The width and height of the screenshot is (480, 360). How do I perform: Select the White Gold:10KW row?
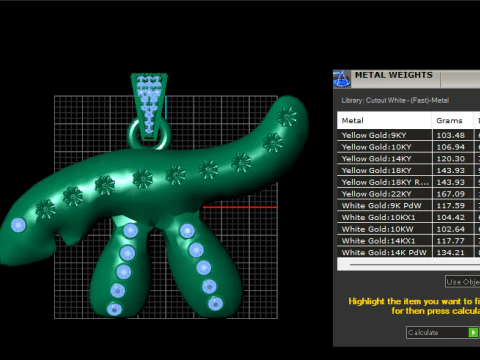point(408,229)
